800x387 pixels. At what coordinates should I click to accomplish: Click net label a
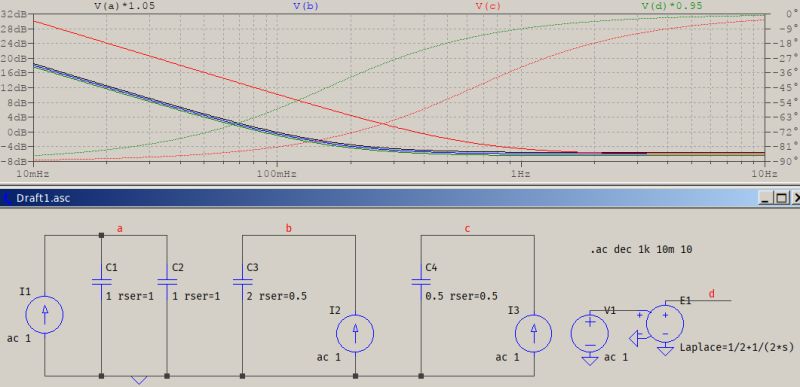pyautogui.click(x=120, y=229)
